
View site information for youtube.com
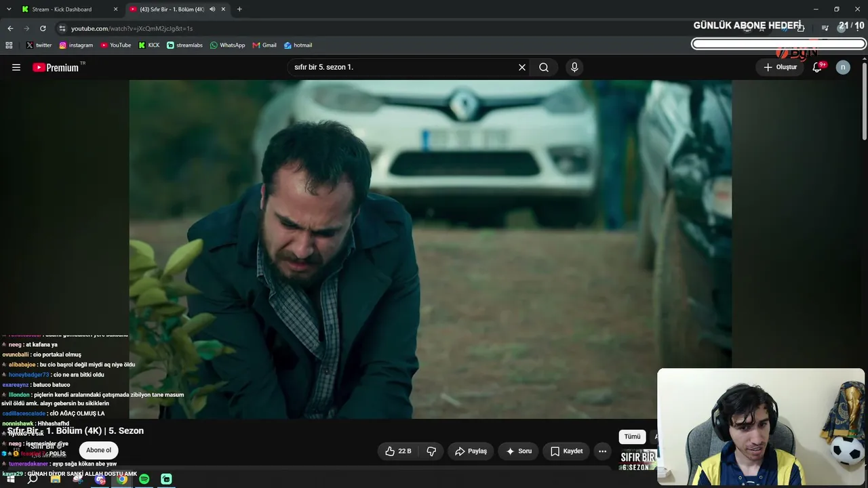[x=62, y=28]
